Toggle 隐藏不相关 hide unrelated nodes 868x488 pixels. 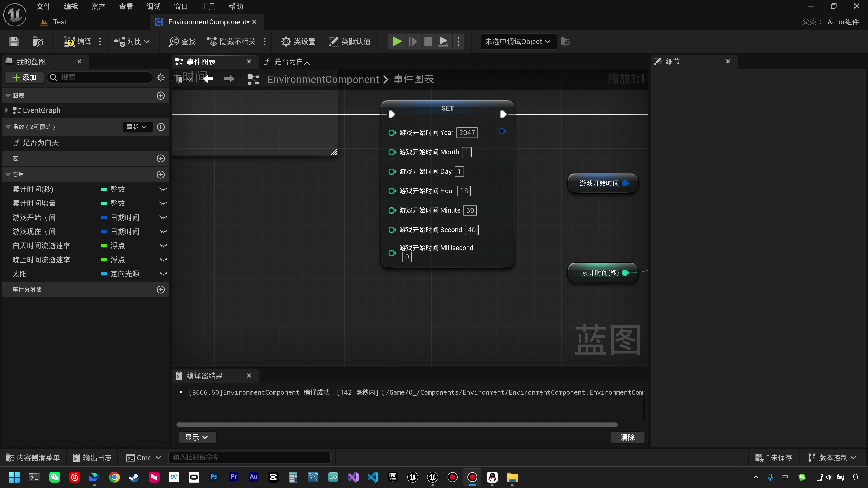(x=231, y=41)
